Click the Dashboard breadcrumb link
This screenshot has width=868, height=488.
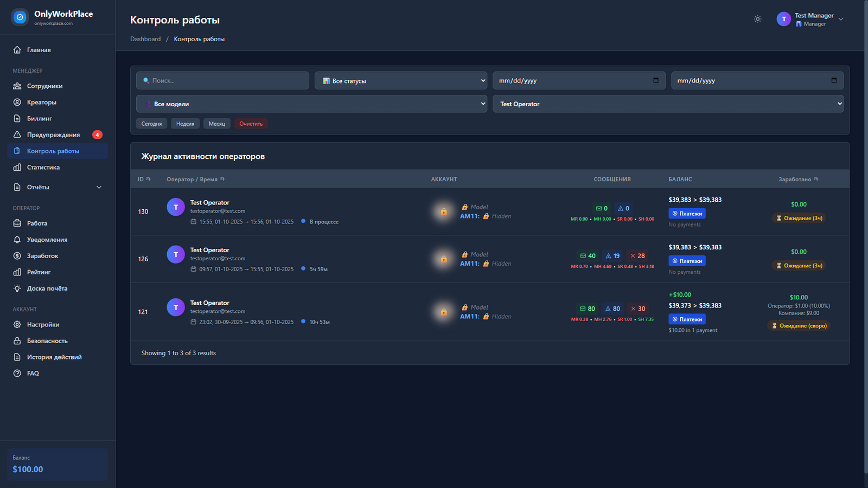145,39
